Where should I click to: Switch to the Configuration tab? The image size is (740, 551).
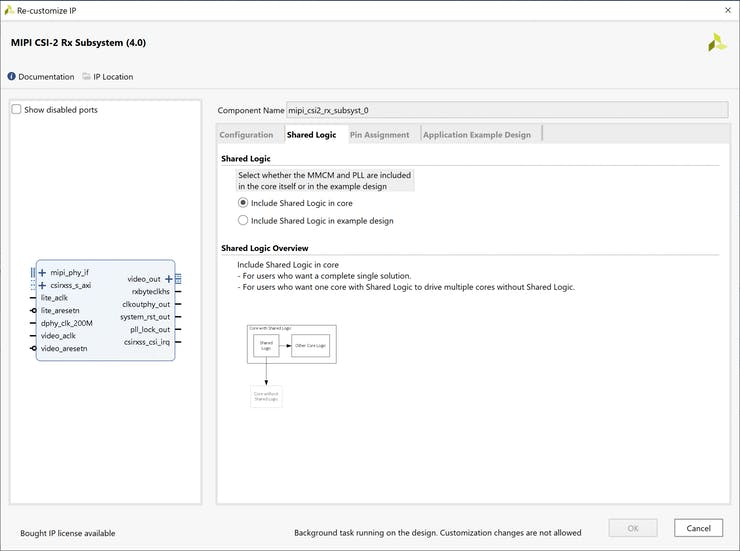point(246,135)
